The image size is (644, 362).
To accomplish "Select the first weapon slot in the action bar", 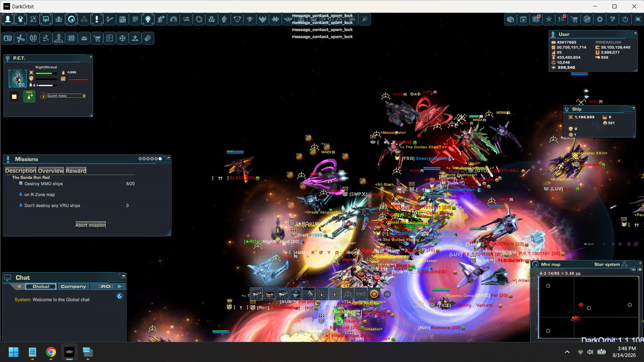I will [257, 294].
